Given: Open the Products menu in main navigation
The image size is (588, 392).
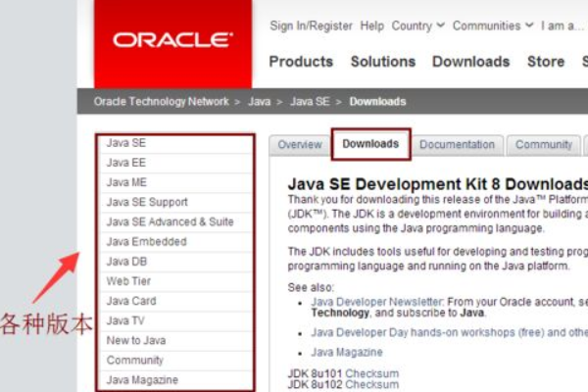Looking at the screenshot, I should click(301, 62).
